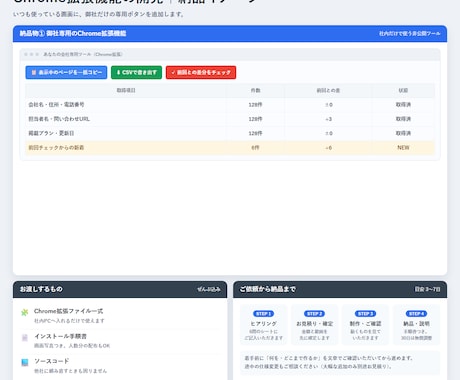Click the 6件 count in the highlighted row
Image resolution: width=460 pixels, height=380 pixels.
click(x=255, y=148)
